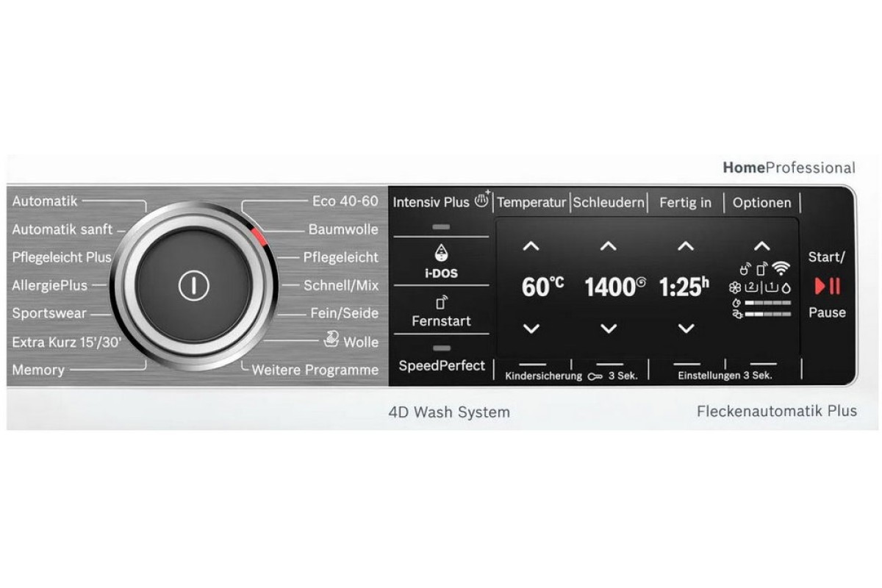The width and height of the screenshot is (882, 588).
Task: Choose the Pflegeleicht program on the right
Action: [x=341, y=257]
